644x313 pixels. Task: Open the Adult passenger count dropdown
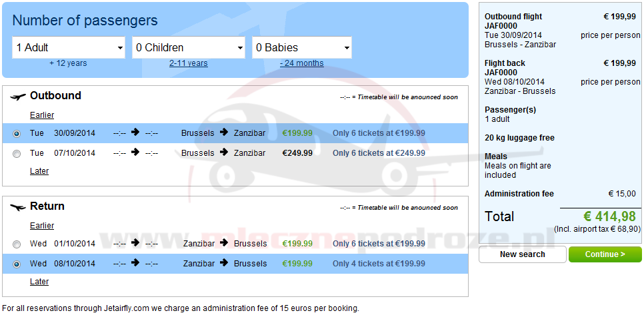click(69, 48)
